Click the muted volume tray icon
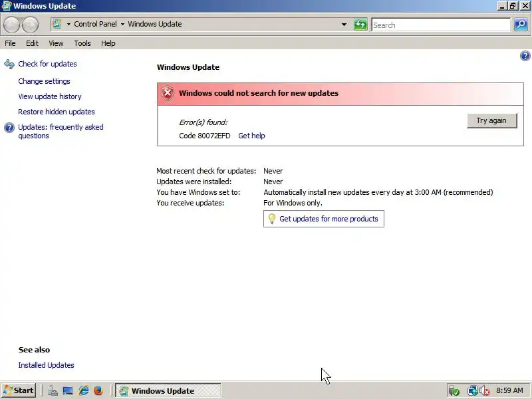The image size is (532, 399). tap(485, 391)
